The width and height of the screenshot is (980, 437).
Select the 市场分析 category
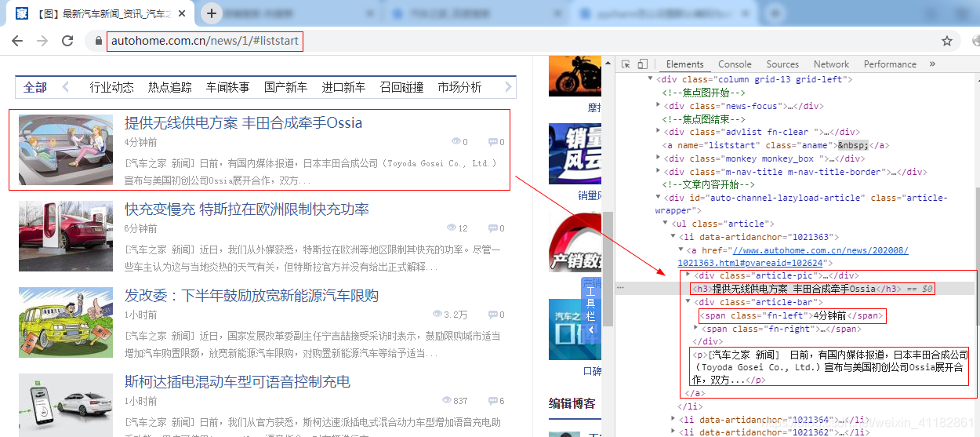coord(459,87)
